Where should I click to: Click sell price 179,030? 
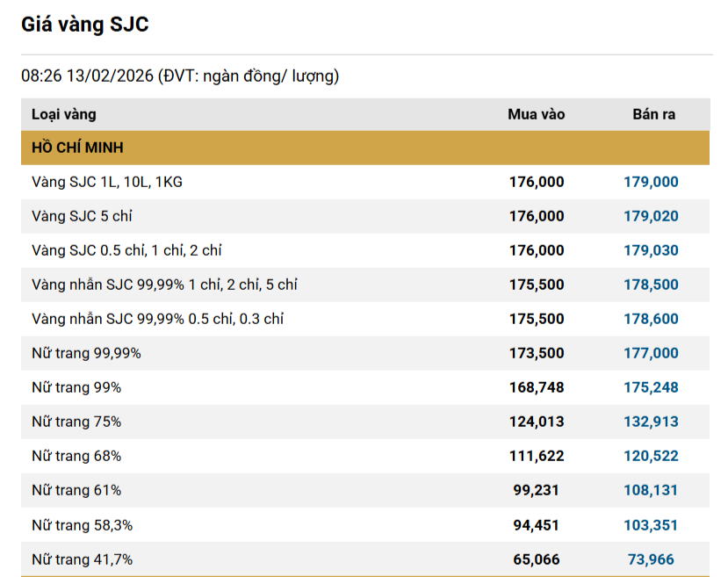click(651, 250)
